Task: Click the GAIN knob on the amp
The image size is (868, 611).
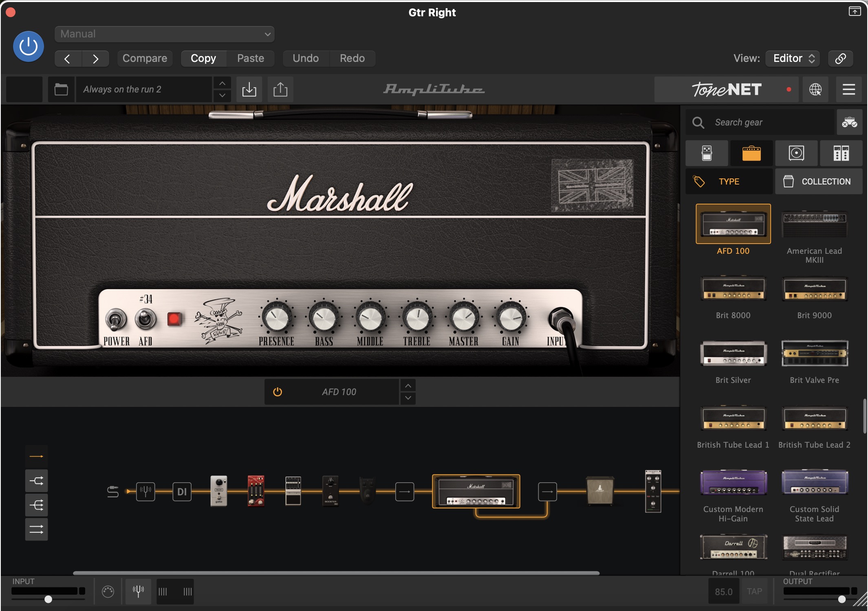Action: [x=511, y=317]
